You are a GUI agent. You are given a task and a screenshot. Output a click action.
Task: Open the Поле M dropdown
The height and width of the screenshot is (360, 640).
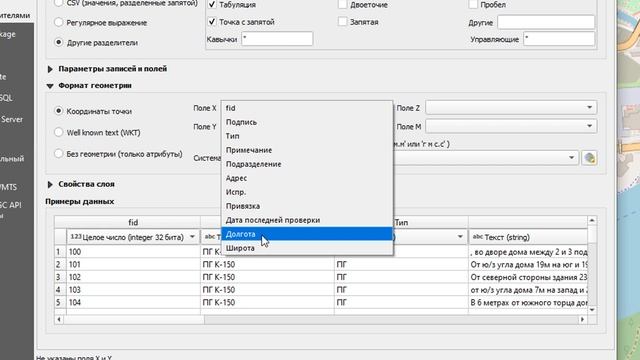511,126
